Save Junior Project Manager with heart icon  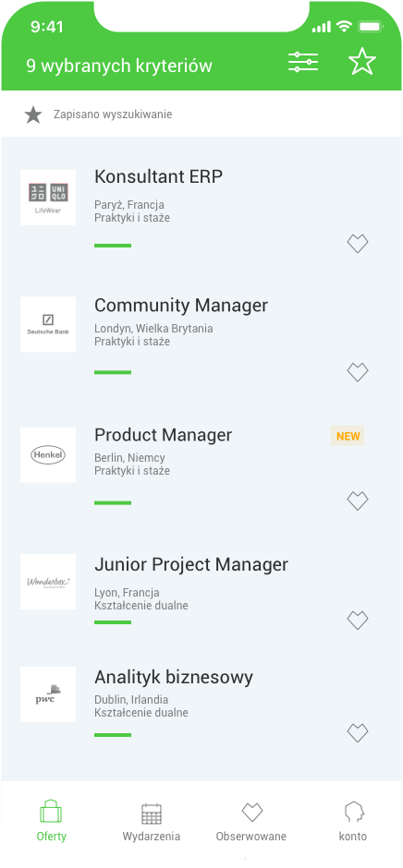358,620
